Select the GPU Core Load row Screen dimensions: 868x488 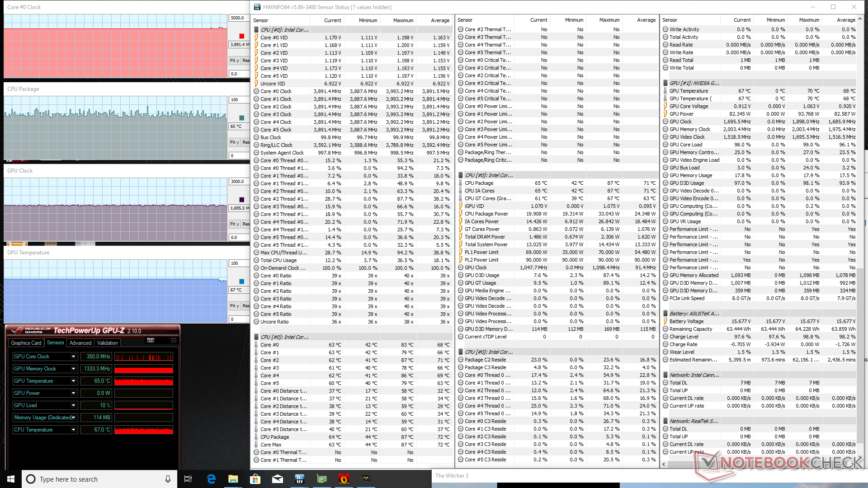coord(759,145)
